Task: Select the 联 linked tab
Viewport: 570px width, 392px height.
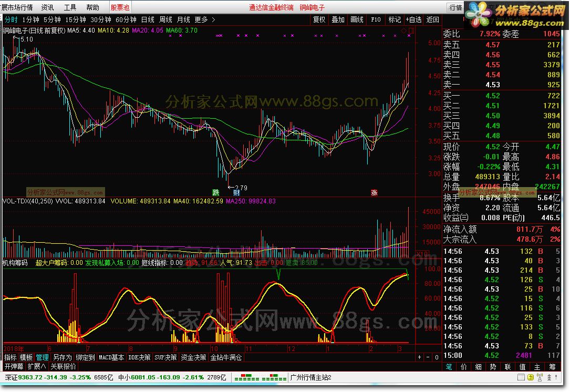Action: [x=508, y=367]
